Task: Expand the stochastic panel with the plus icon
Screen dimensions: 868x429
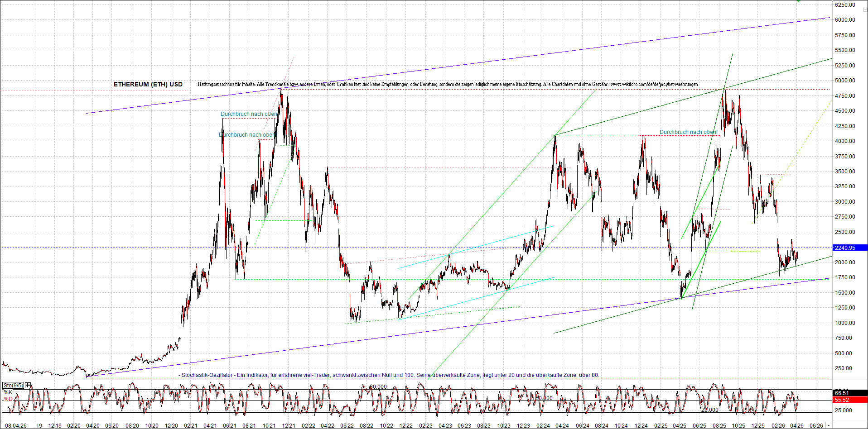Action: (x=28, y=386)
